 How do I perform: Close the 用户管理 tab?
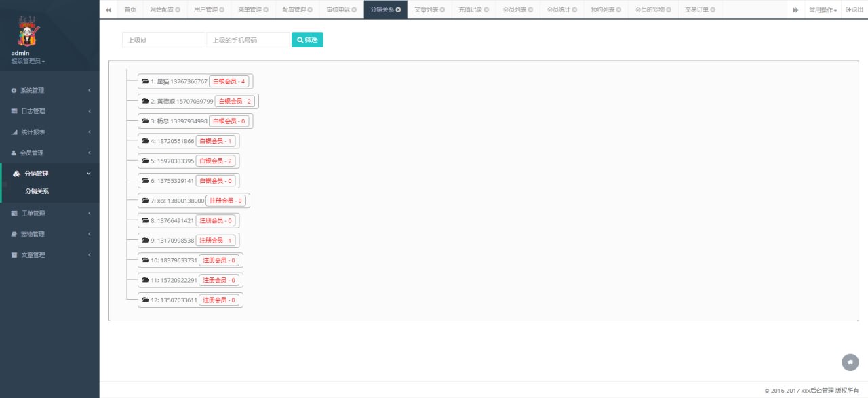pyautogui.click(x=222, y=9)
